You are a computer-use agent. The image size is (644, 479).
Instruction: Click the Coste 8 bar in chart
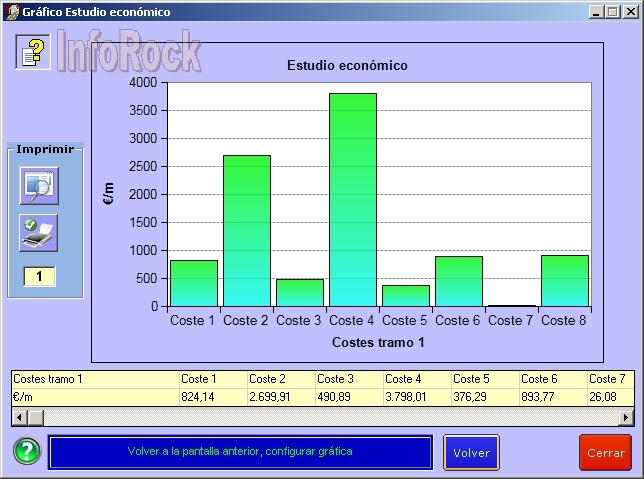coord(564,280)
